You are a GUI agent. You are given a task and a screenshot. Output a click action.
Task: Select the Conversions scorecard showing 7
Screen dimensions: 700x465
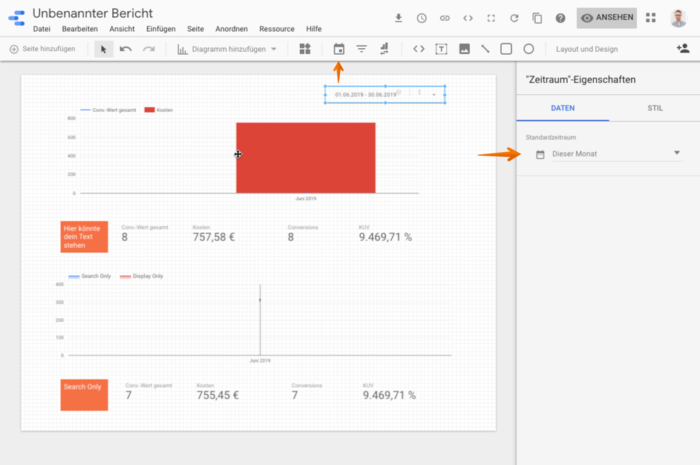[x=307, y=392]
